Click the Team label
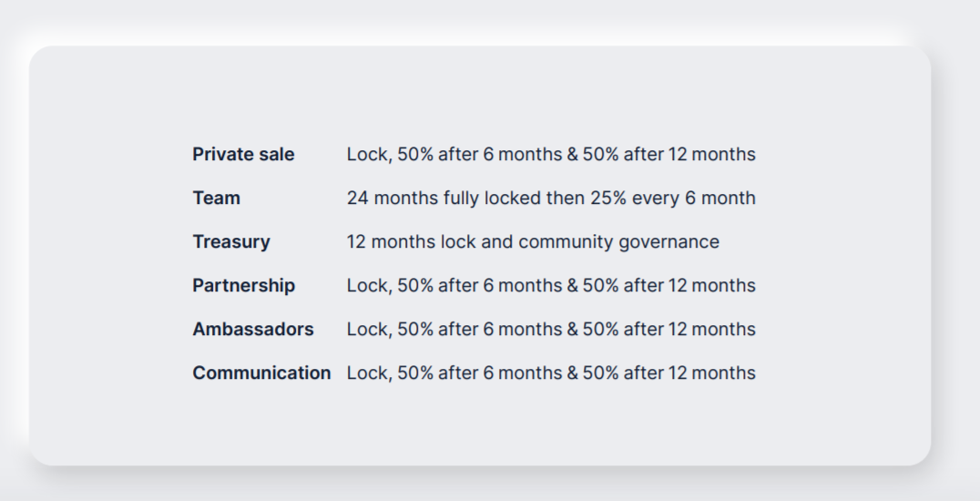Screen dimensions: 980x501 tap(216, 198)
